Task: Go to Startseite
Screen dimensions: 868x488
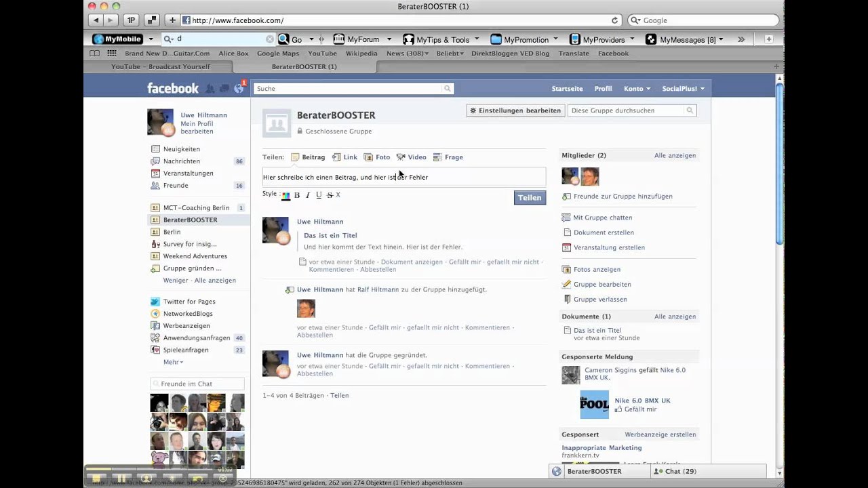Action: pyautogui.click(x=567, y=89)
